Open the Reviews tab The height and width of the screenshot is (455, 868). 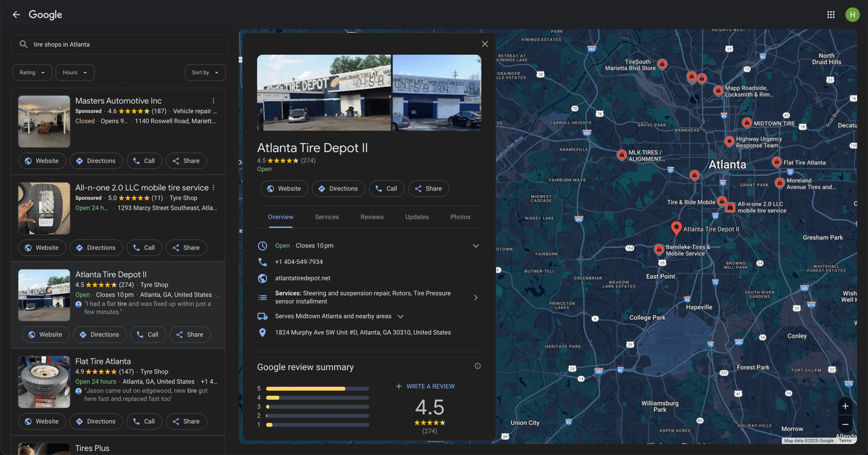pyautogui.click(x=372, y=217)
